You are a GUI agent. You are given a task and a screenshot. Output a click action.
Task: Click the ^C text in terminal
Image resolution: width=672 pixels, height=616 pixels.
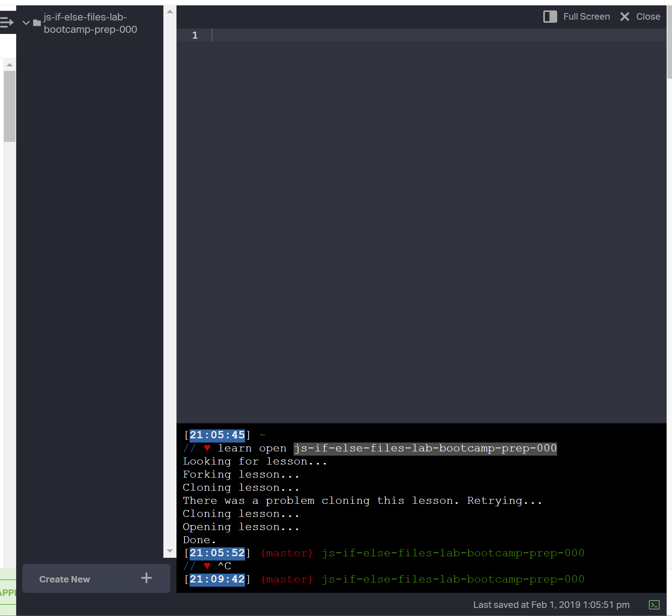(224, 566)
